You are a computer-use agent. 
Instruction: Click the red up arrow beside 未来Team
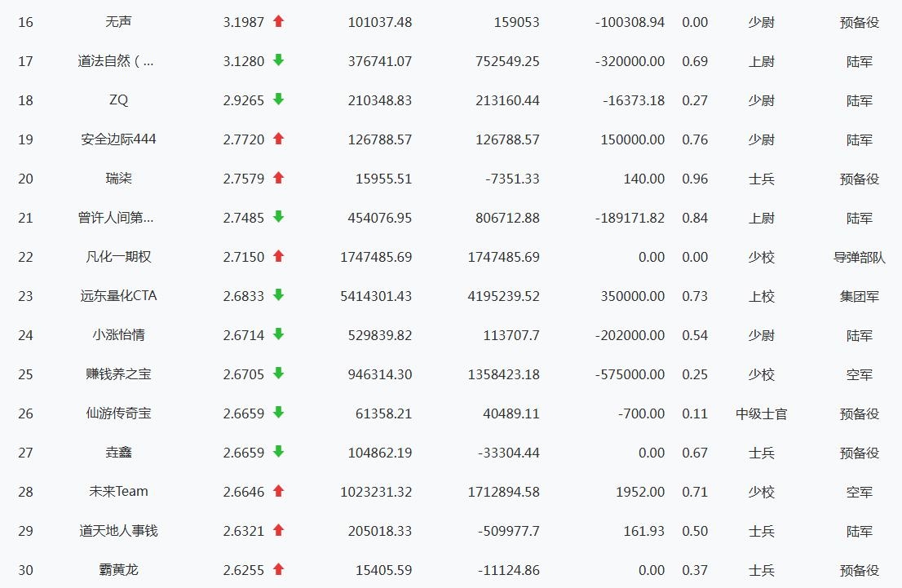pyautogui.click(x=278, y=491)
